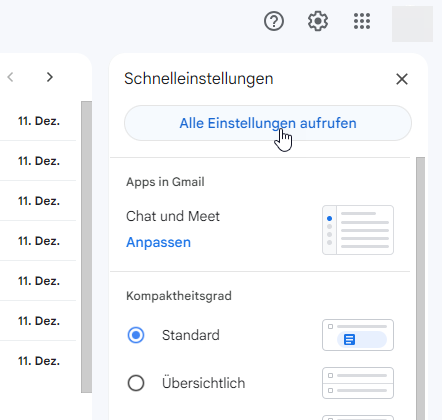Close the Schnelleinstellungen panel
Image resolution: width=442 pixels, height=420 pixels.
pos(402,79)
